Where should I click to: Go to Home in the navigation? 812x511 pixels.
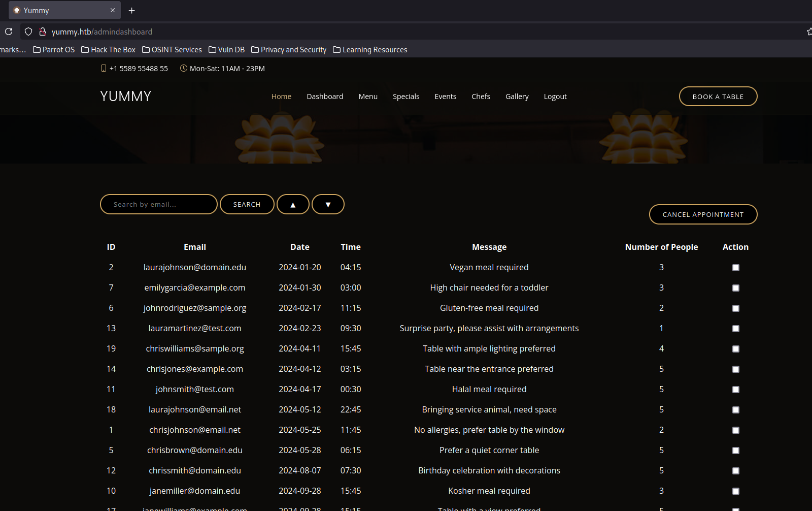(x=281, y=97)
